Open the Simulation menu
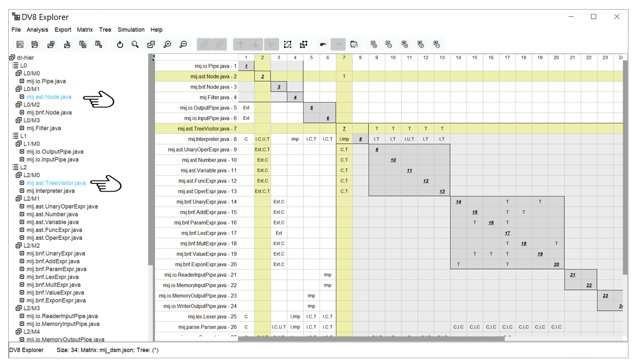The height and width of the screenshot is (364, 640). pos(131,29)
